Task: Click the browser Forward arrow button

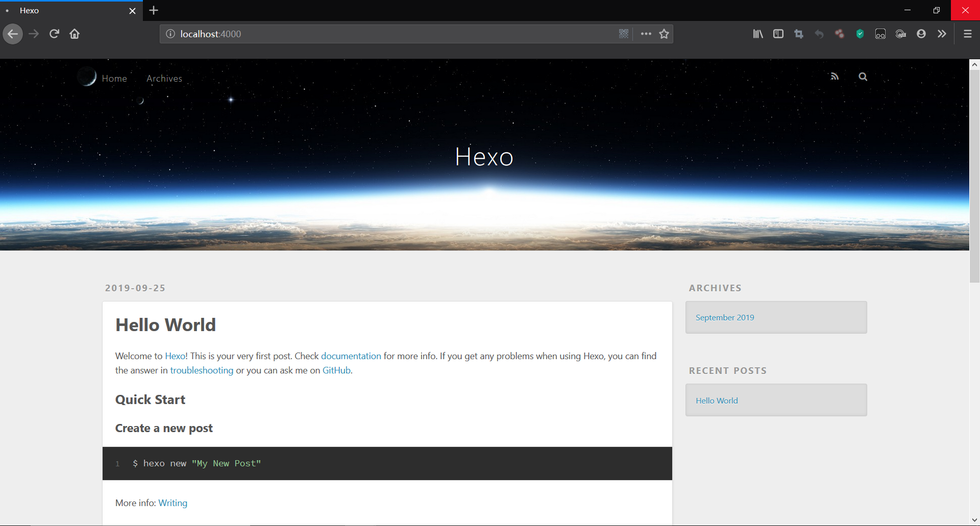Action: (34, 34)
